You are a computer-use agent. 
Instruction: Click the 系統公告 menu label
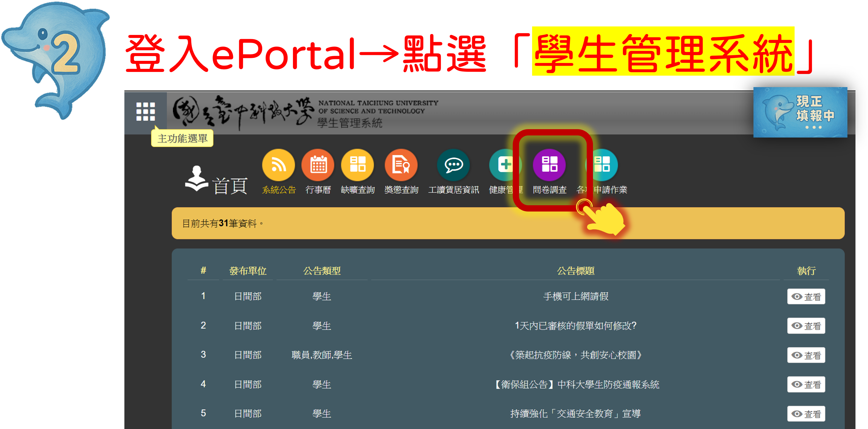click(279, 190)
